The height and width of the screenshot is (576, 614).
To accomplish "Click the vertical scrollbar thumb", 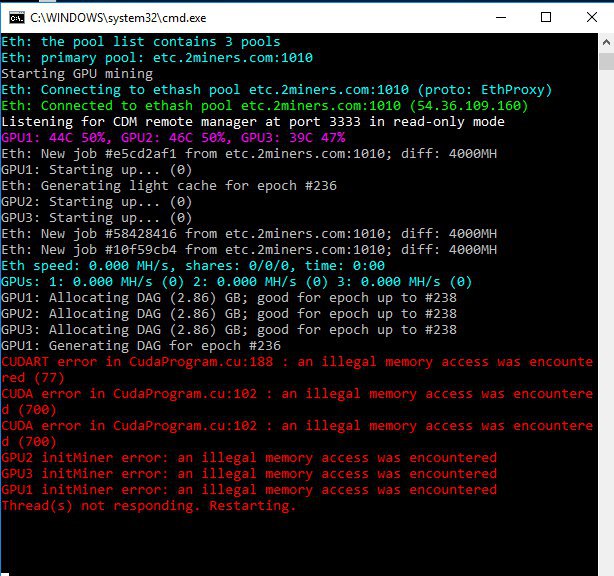I will [x=606, y=62].
